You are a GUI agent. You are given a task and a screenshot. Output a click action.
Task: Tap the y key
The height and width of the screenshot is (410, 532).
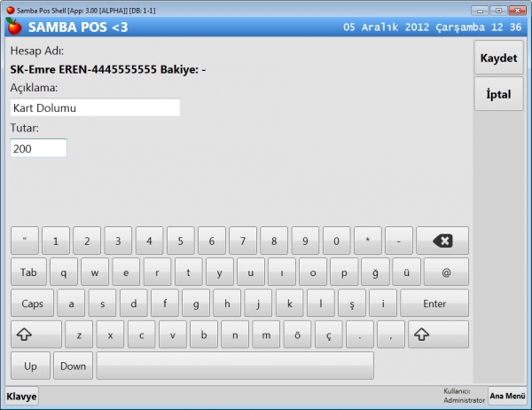220,272
